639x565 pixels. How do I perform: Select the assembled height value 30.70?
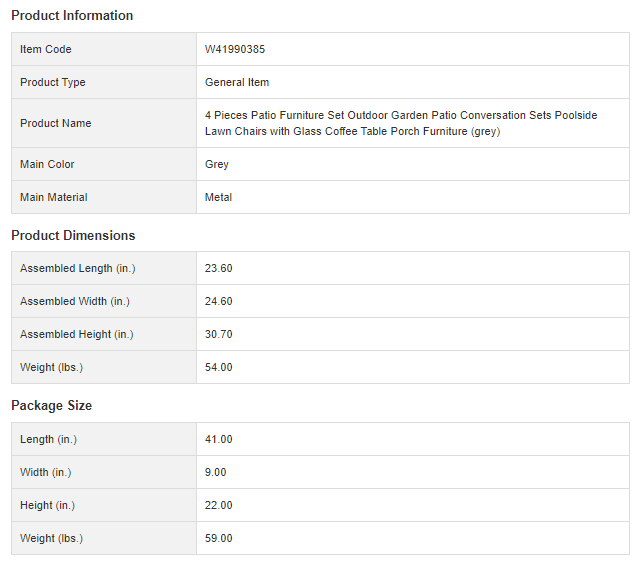(219, 335)
